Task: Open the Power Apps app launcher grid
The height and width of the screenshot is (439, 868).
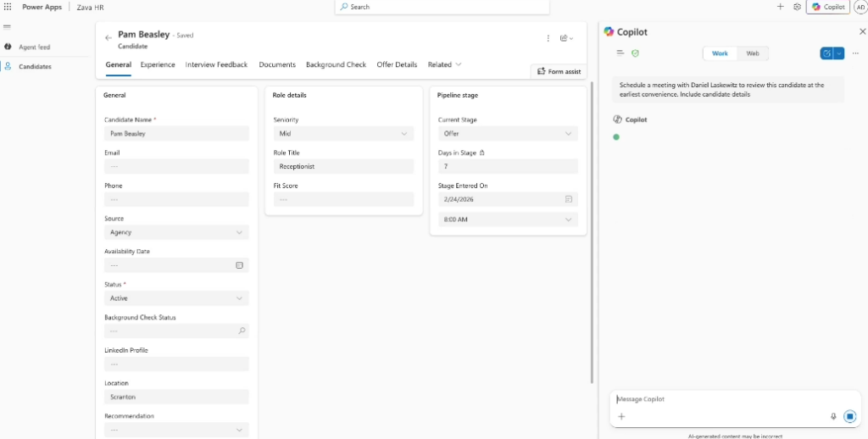Action: [x=8, y=7]
